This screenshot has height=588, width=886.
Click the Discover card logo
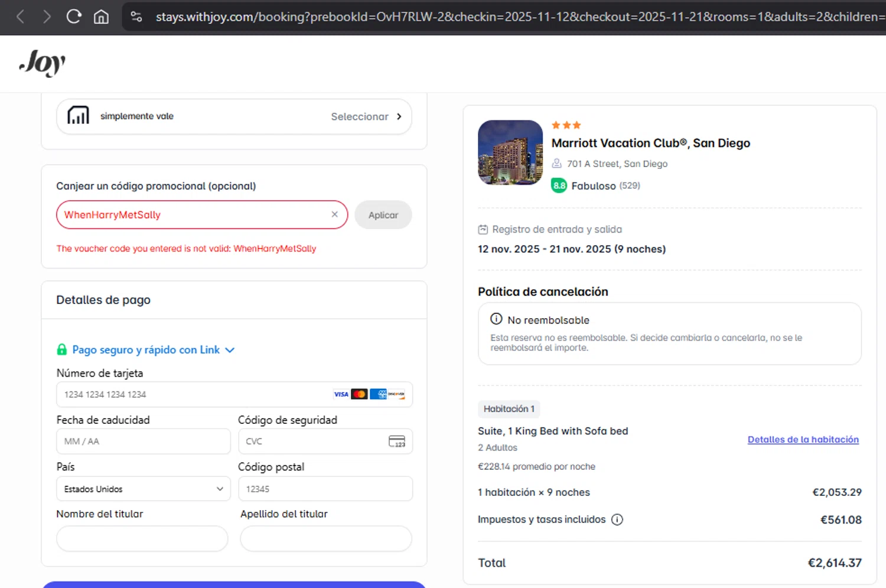(x=396, y=394)
